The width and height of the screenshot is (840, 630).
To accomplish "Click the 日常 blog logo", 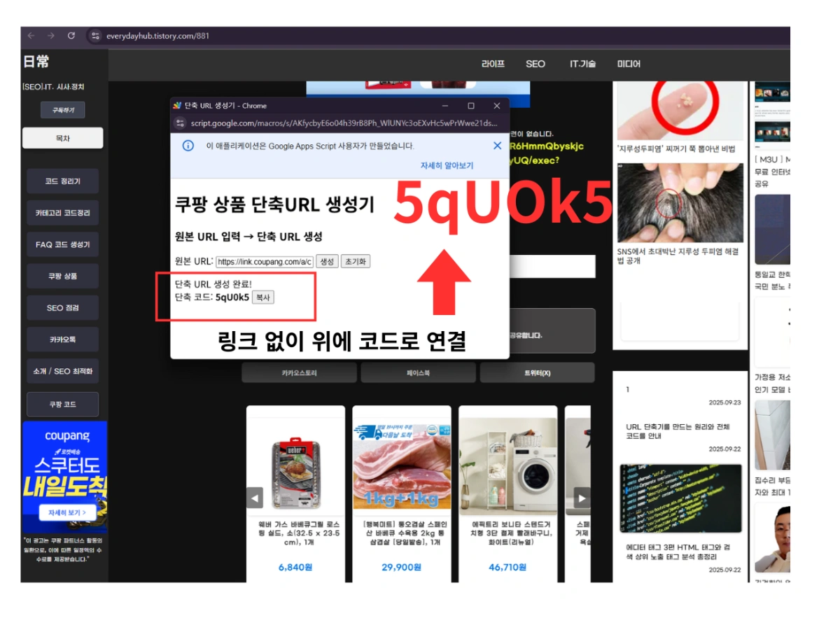I will point(35,62).
